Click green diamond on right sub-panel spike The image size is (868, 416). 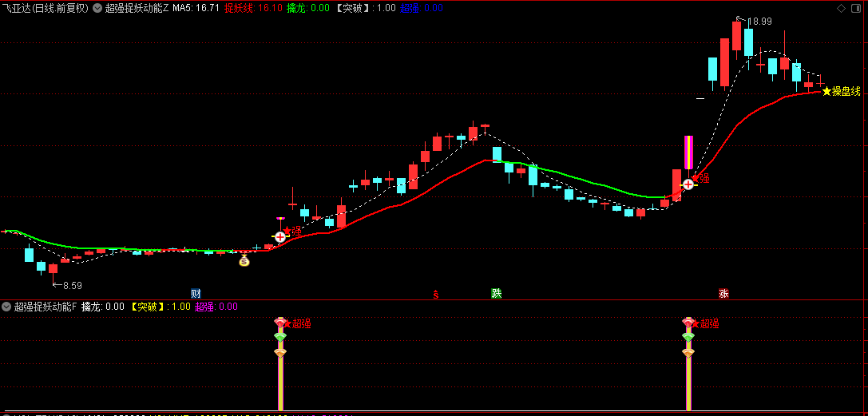click(688, 336)
